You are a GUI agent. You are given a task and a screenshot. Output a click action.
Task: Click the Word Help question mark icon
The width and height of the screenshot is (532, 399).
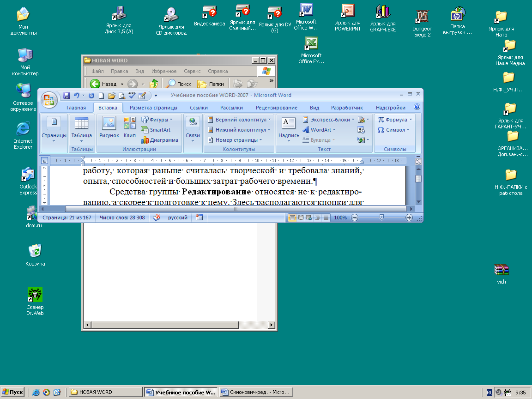tap(417, 107)
